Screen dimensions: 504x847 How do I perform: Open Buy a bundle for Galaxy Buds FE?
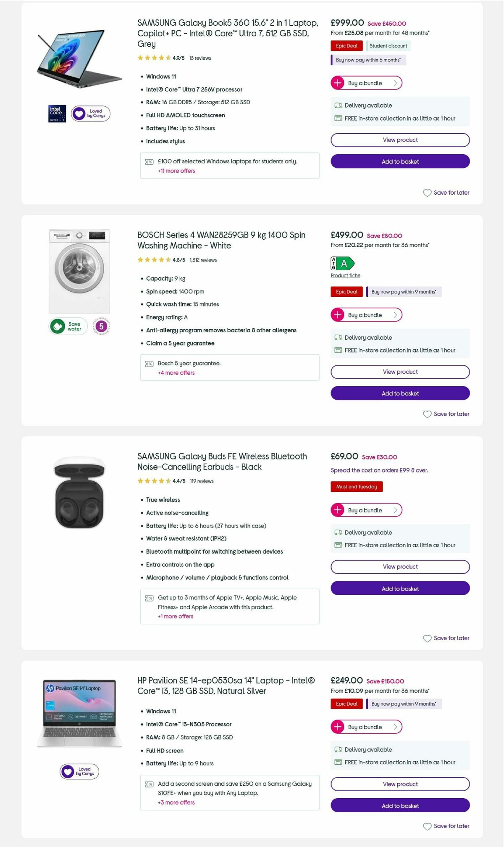point(366,510)
